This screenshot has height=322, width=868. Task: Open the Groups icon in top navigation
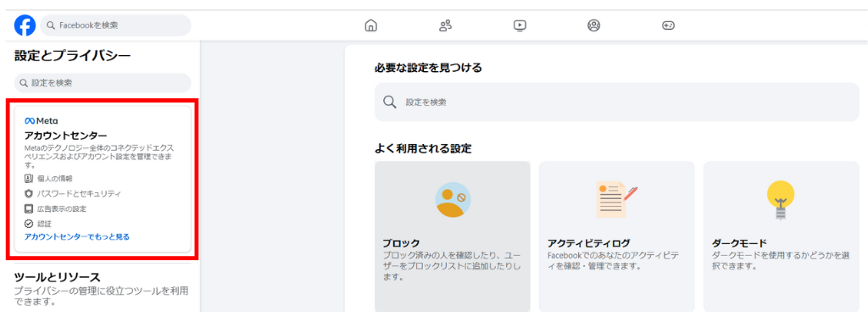594,25
